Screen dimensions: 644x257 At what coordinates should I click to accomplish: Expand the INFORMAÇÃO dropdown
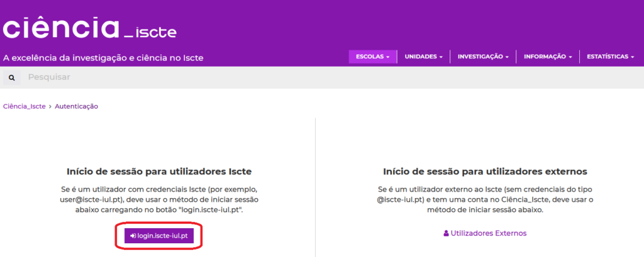coord(548,57)
